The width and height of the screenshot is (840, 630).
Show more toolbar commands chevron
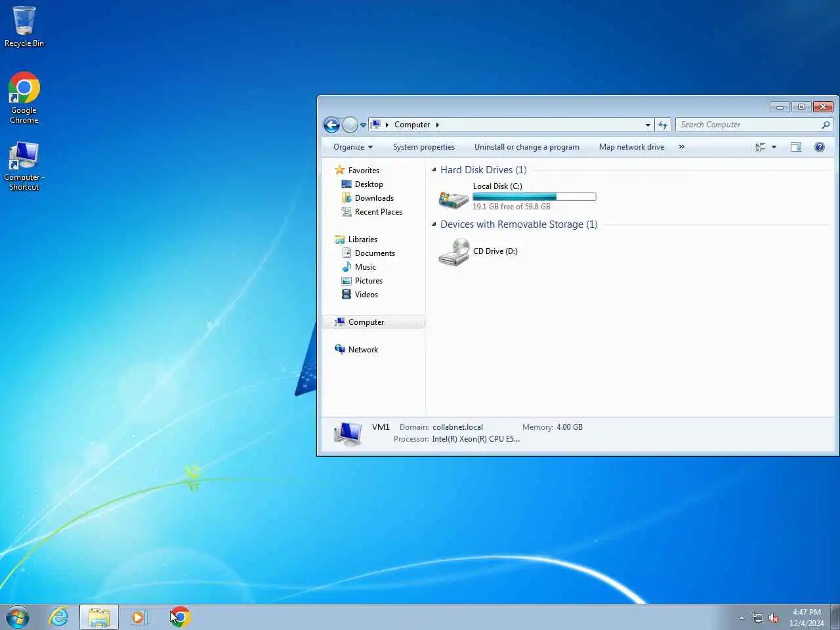pyautogui.click(x=682, y=147)
